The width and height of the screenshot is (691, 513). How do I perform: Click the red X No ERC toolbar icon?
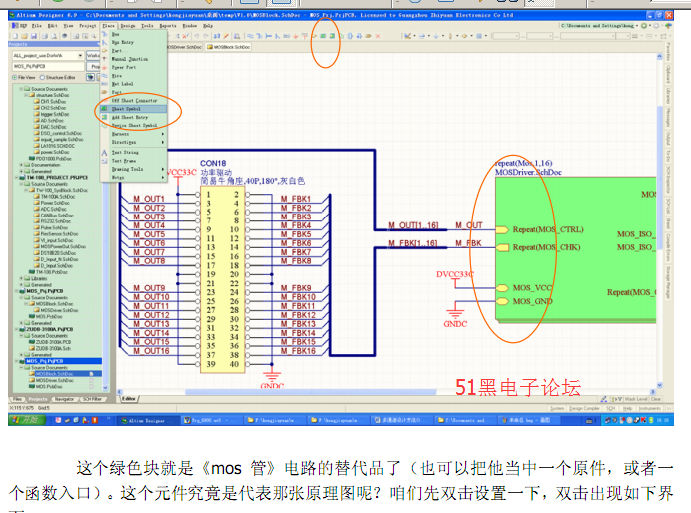point(378,36)
